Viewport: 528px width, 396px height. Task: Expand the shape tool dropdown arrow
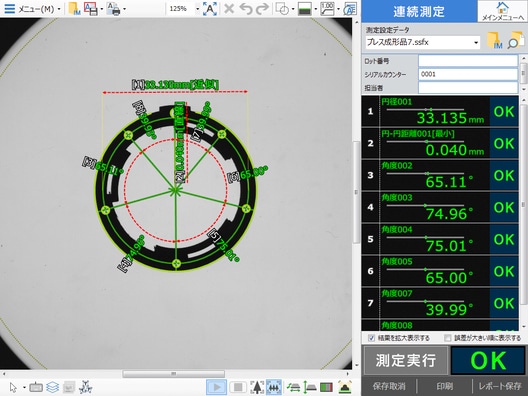pyautogui.click(x=293, y=9)
